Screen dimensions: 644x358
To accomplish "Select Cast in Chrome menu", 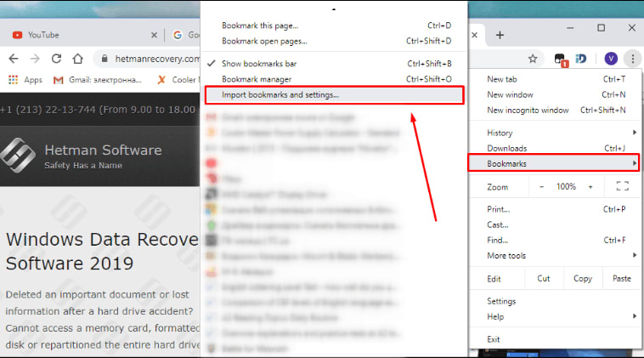I will click(x=556, y=224).
